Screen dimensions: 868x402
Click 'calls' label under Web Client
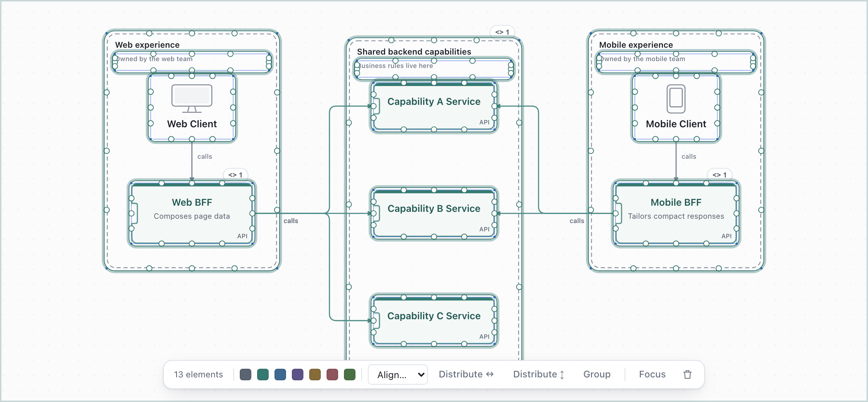pos(205,157)
